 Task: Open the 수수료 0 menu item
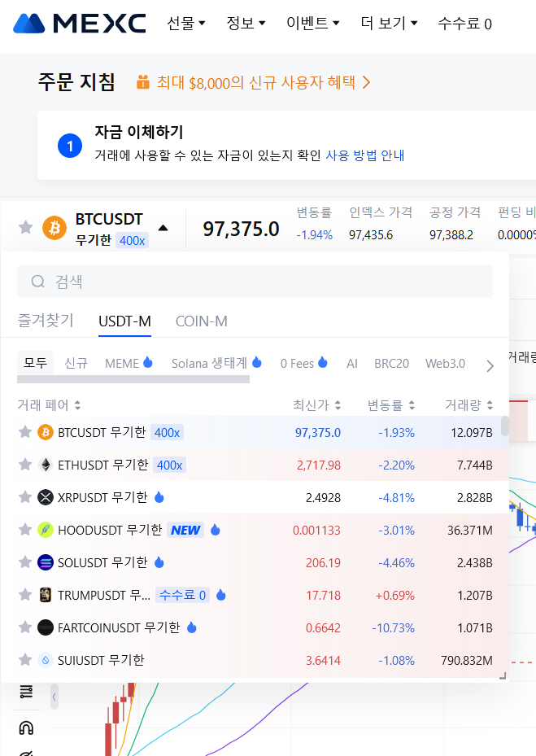(464, 23)
